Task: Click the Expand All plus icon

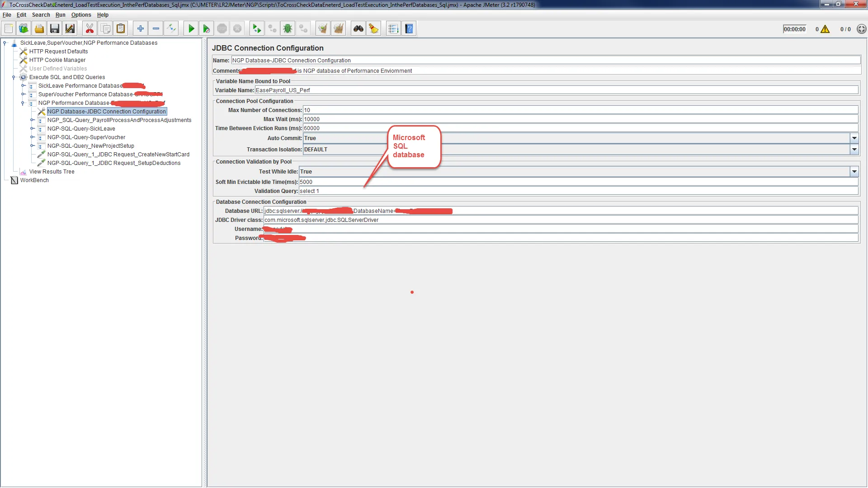Action: point(141,29)
